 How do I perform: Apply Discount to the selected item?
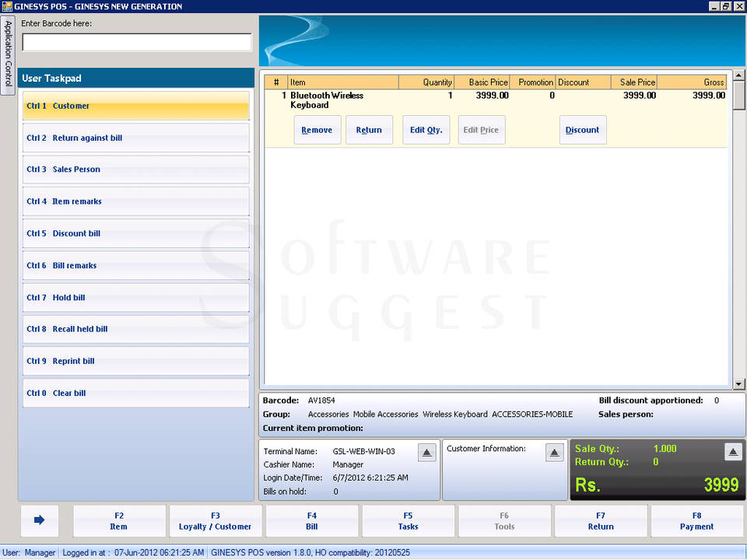coord(582,130)
